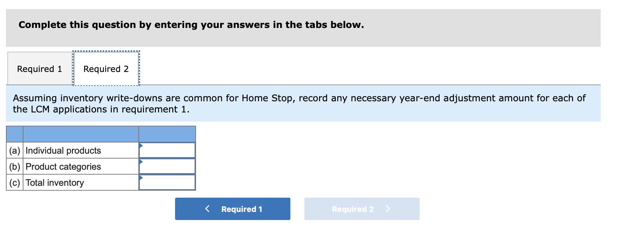Viewport: 644px width, 242px height.
Task: Click the blue hint flag on Total inventory input
Action: [141, 178]
